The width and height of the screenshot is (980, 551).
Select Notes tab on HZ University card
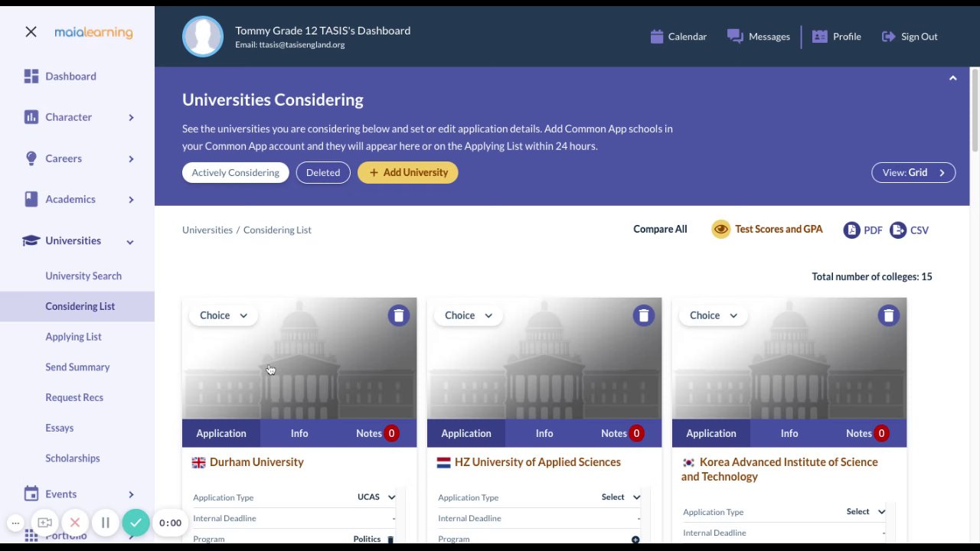click(622, 433)
